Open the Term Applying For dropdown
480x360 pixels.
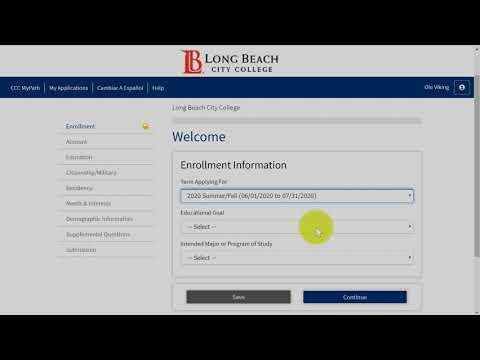297,196
